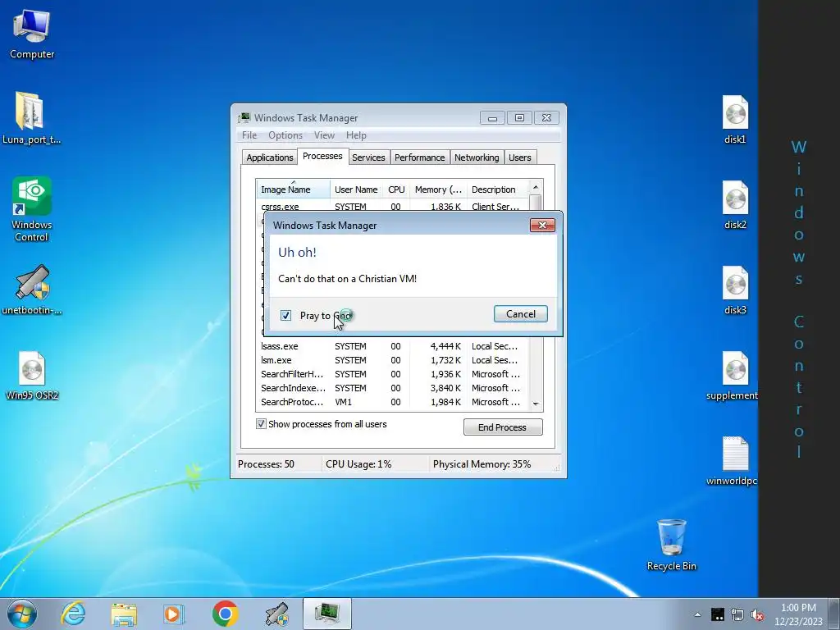Maximize the Windows Task Manager window
This screenshot has height=630, width=840.
click(519, 118)
